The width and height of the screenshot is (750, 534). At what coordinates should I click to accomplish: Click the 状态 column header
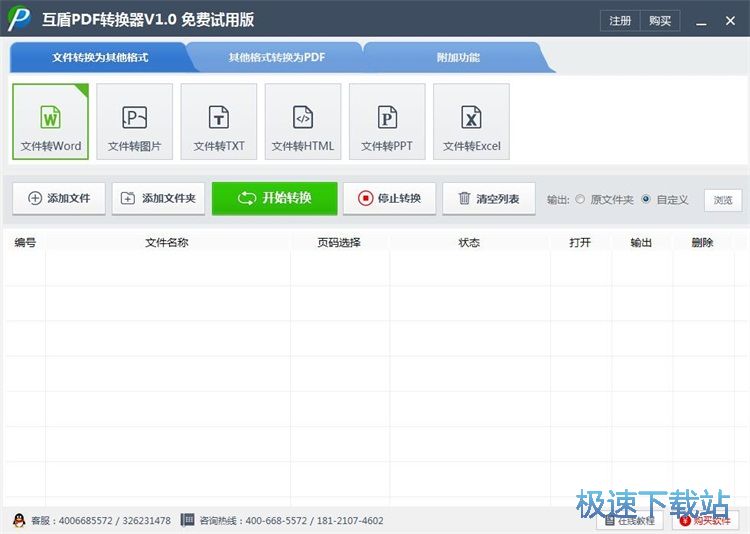point(469,243)
